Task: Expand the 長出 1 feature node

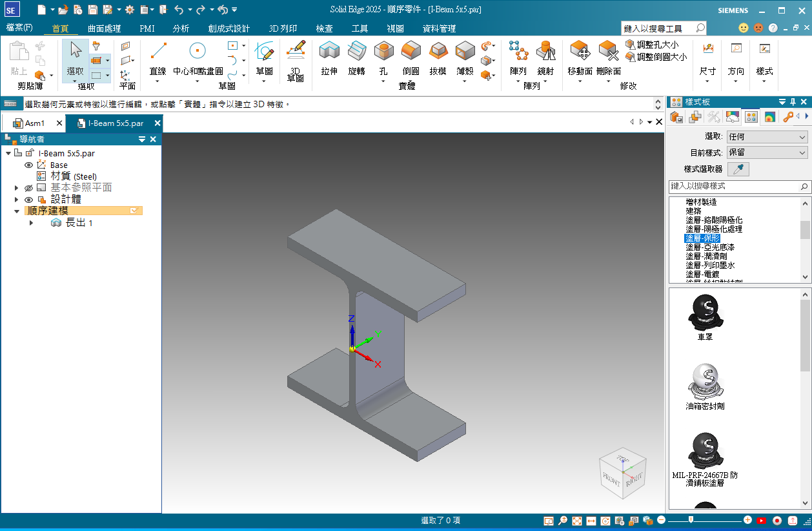Action: tap(31, 223)
